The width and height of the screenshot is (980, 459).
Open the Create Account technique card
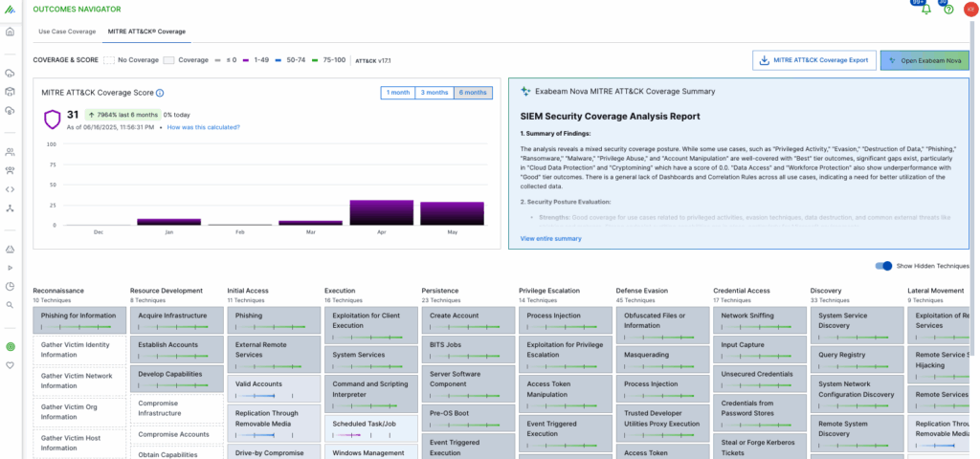[x=468, y=319]
